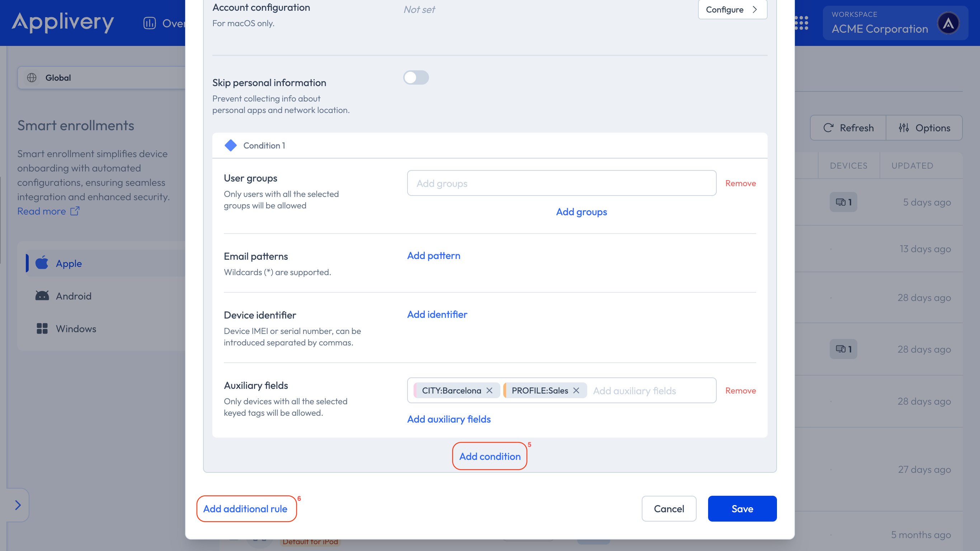The height and width of the screenshot is (551, 980).
Task: Click the apps grid icon
Action: point(802,23)
